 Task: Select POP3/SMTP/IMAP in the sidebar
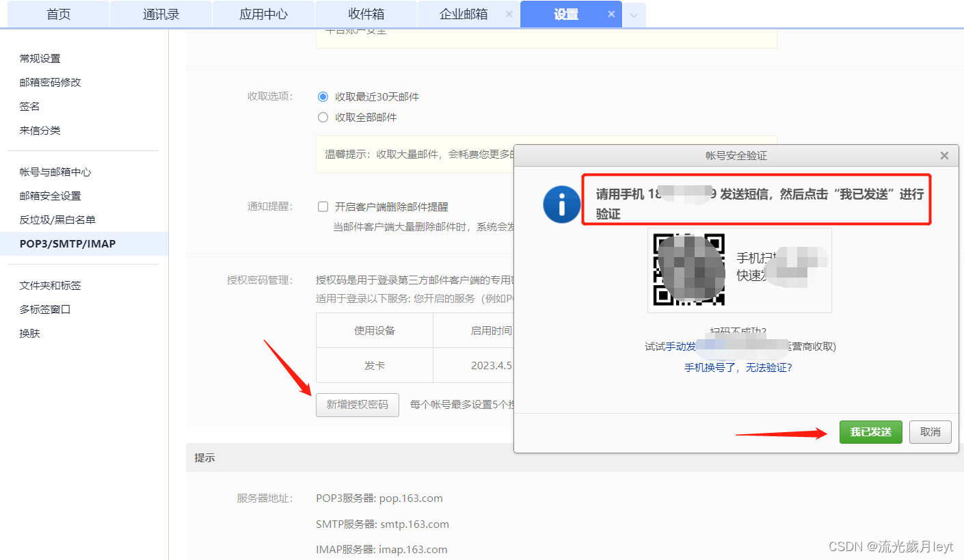84,243
